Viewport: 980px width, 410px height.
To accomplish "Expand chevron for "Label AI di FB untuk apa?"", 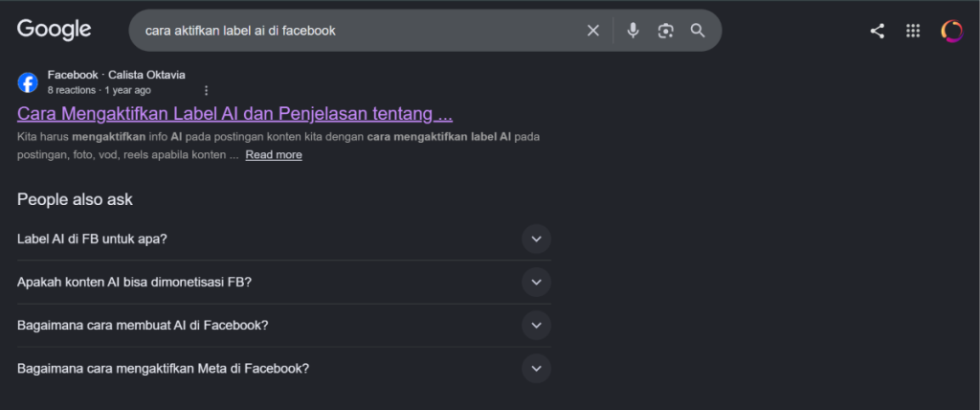I will pyautogui.click(x=536, y=239).
